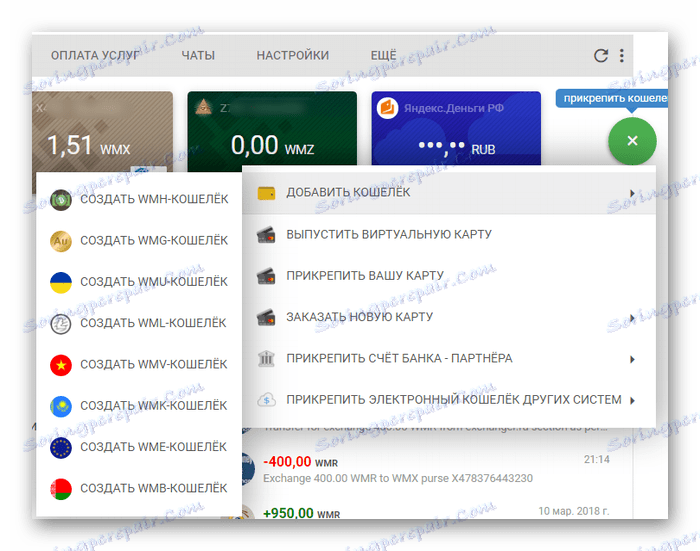The image size is (700, 551).
Task: Click the Яндекс.Деньги logo icon
Action: pyautogui.click(x=388, y=108)
